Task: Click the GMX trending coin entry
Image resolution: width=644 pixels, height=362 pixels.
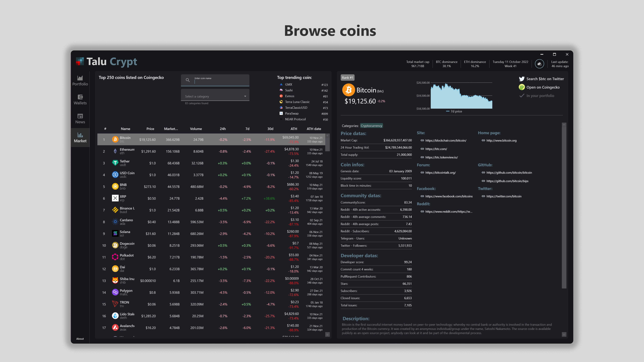Action: click(x=289, y=84)
